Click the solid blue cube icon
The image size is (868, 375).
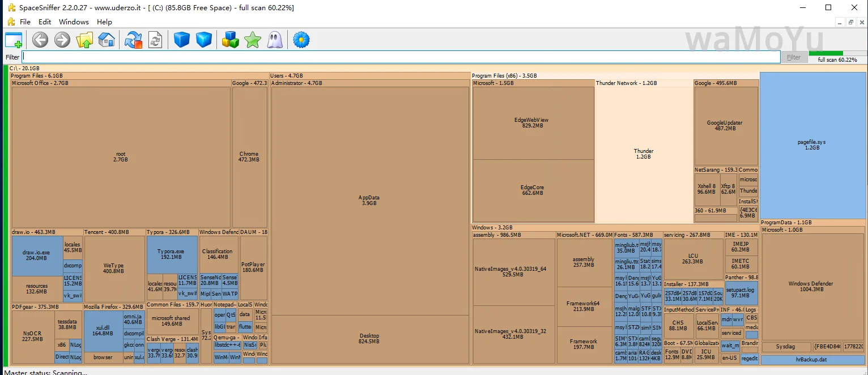pos(181,40)
